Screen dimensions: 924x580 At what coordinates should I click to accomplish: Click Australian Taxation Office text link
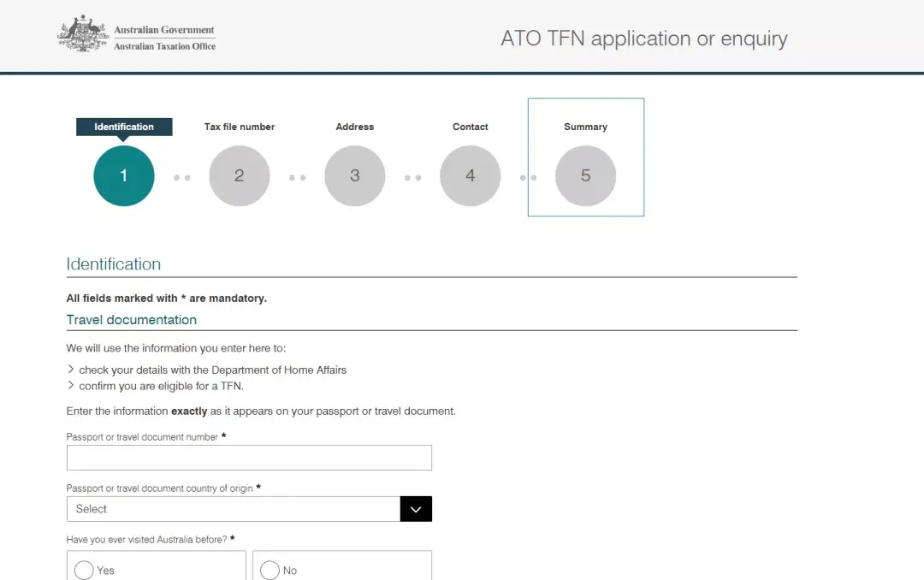pyautogui.click(x=164, y=46)
